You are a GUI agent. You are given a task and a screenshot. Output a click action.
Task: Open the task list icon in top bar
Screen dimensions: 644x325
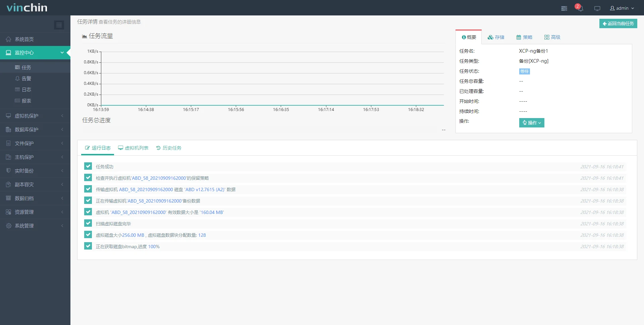click(564, 8)
